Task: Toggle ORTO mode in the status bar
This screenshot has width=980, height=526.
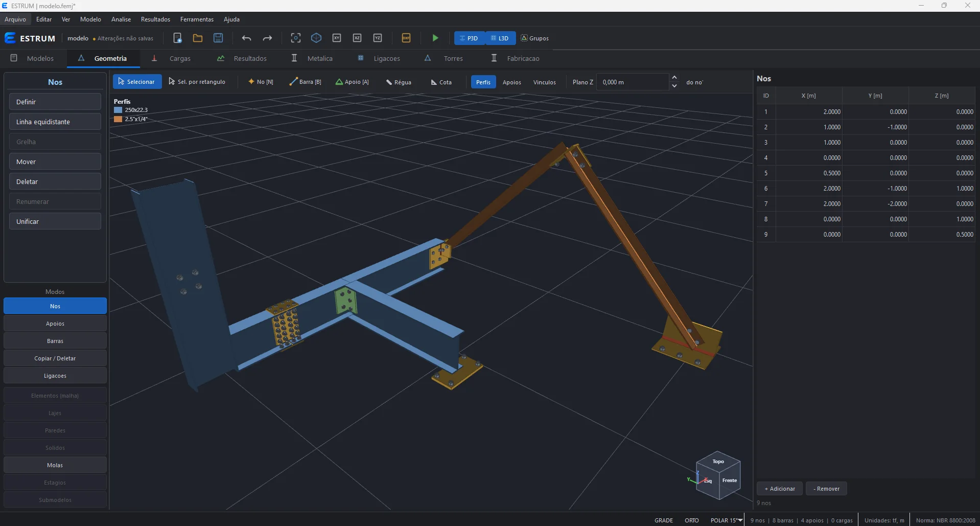Action: 692,520
